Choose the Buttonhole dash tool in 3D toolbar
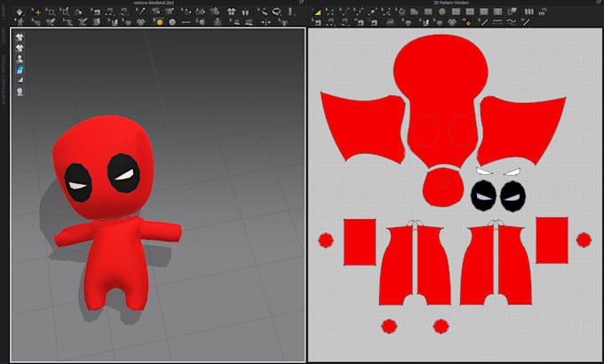 click(x=186, y=22)
